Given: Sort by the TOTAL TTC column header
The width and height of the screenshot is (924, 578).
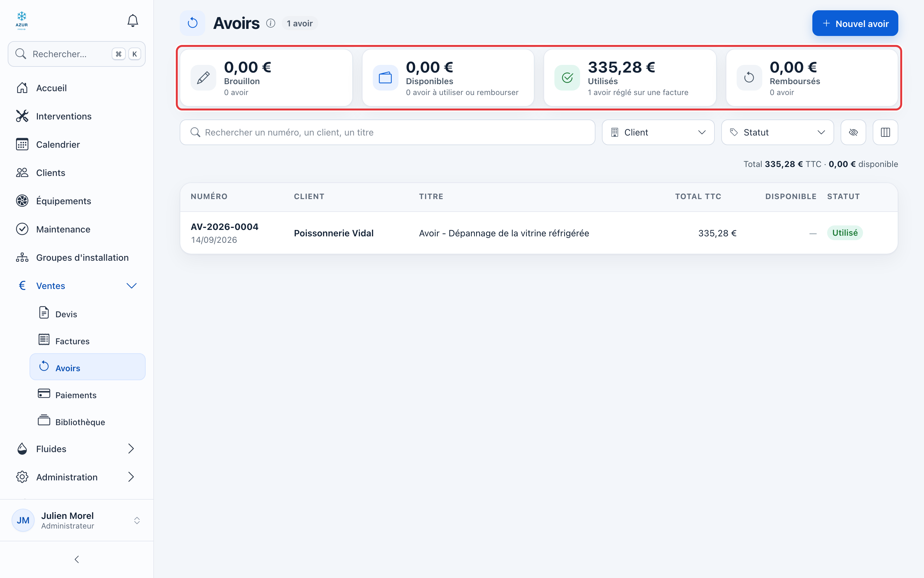Looking at the screenshot, I should coord(698,197).
